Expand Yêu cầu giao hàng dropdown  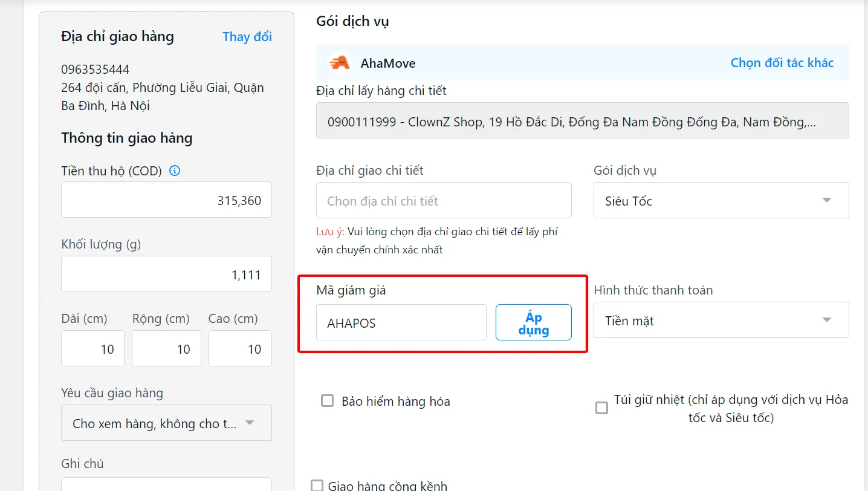[x=166, y=423]
